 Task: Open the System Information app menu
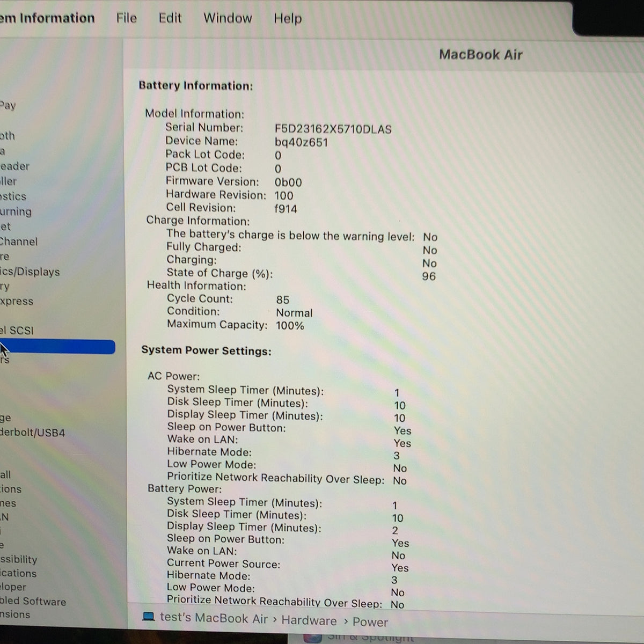(x=47, y=18)
